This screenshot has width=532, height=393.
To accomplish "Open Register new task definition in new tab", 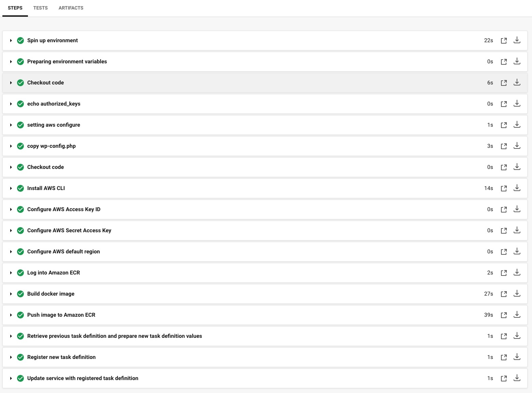I will [504, 357].
